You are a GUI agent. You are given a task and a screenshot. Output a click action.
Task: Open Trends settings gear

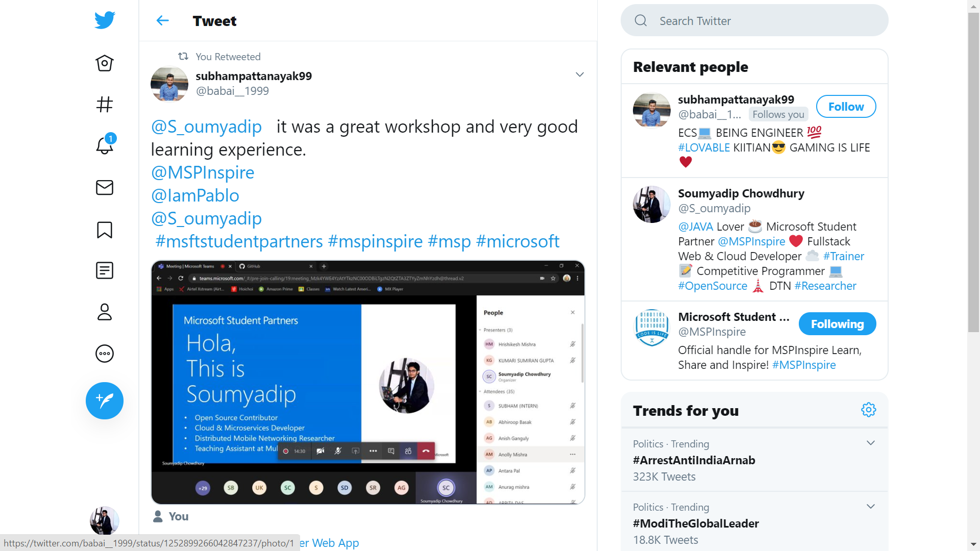(x=868, y=410)
